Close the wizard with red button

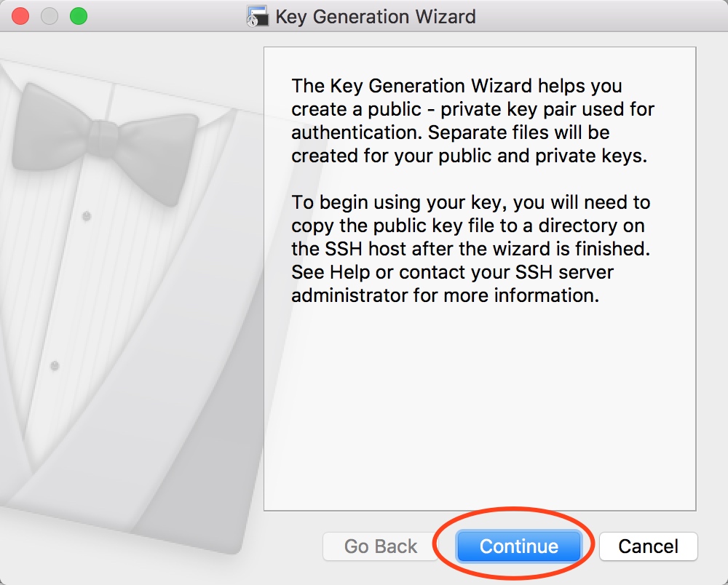(x=20, y=16)
